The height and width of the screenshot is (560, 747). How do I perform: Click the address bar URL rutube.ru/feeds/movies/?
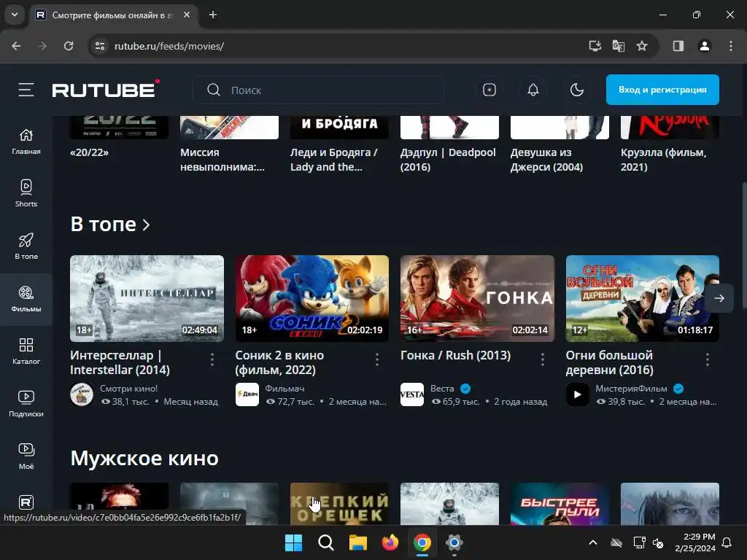click(169, 46)
